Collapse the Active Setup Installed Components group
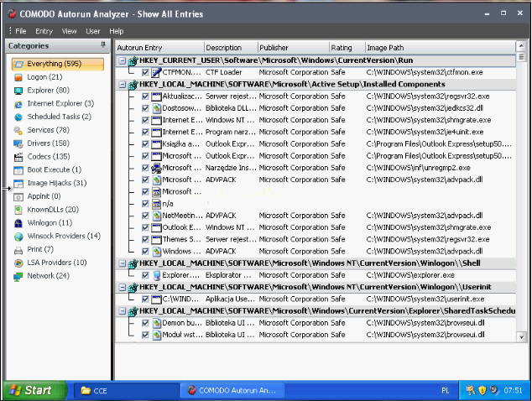The width and height of the screenshot is (532, 401). (123, 85)
